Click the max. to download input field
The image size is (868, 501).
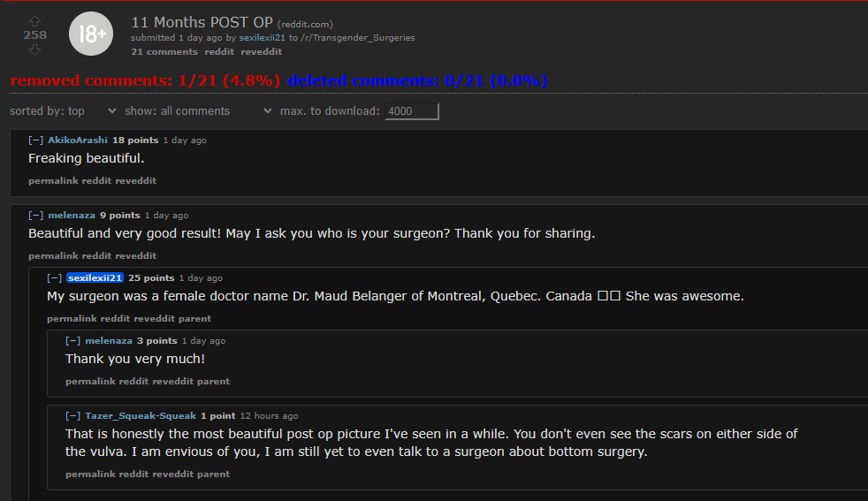click(412, 111)
